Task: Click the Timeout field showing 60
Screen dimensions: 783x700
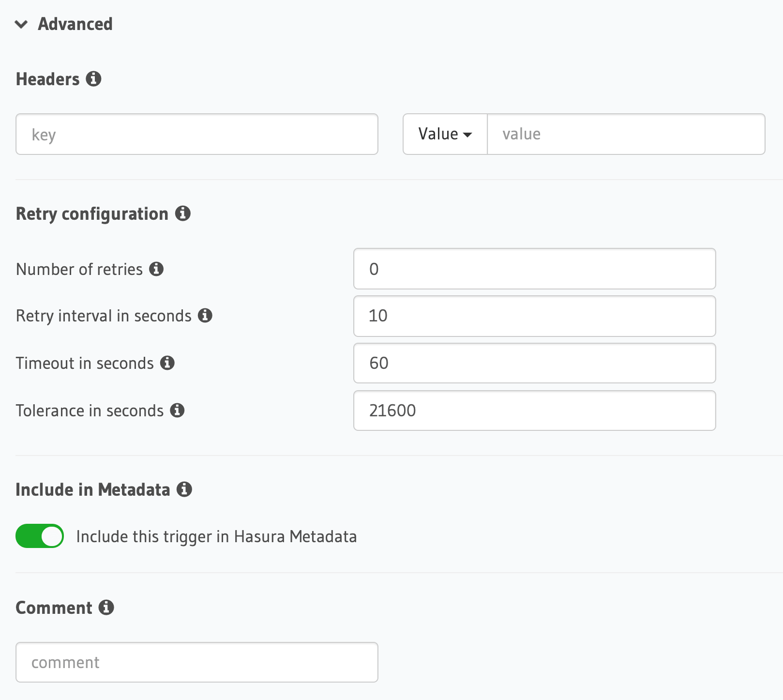Action: point(534,363)
